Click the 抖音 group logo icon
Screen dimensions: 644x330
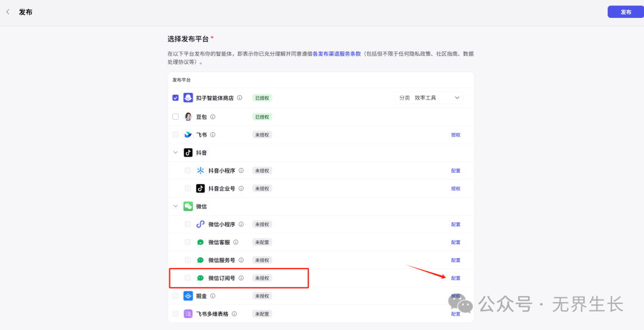[x=188, y=152]
